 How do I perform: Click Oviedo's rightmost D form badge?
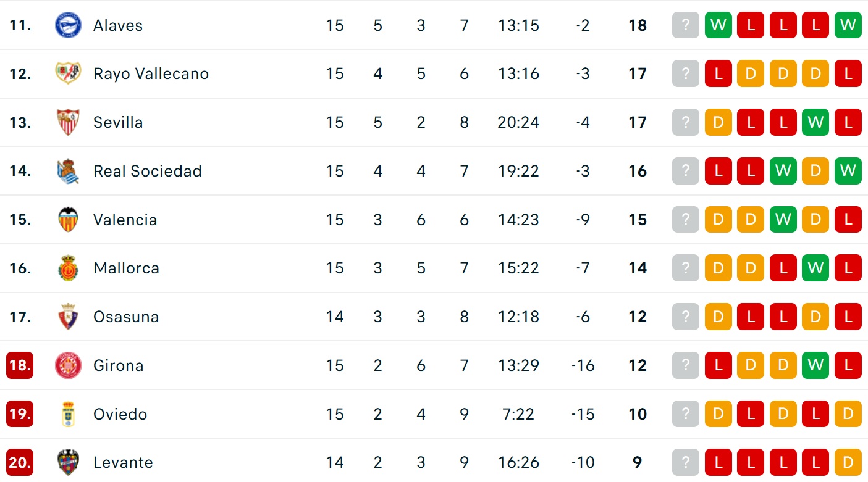tap(848, 414)
